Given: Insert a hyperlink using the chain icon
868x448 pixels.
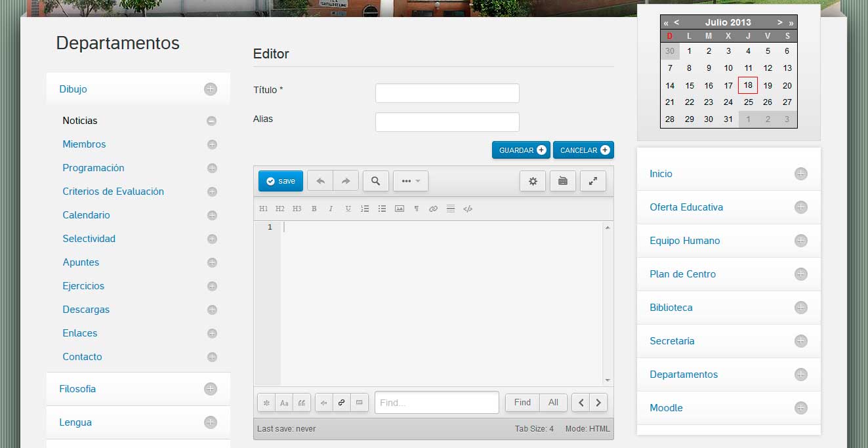Looking at the screenshot, I should (x=434, y=209).
